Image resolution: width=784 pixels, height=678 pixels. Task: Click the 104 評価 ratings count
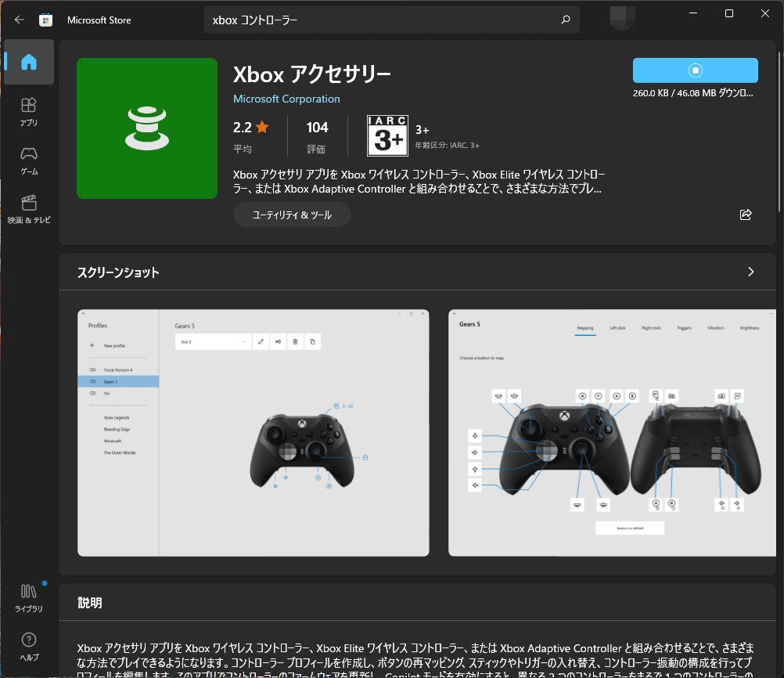(x=317, y=135)
